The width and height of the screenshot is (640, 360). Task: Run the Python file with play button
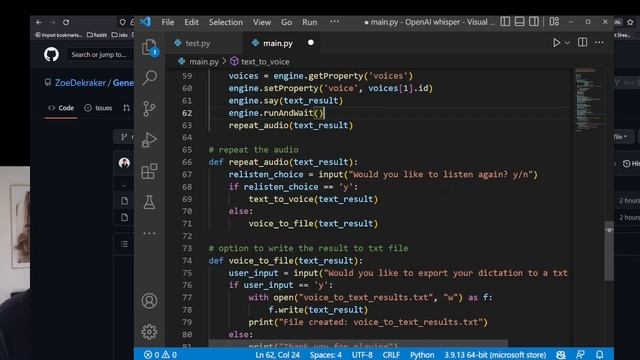coord(556,42)
